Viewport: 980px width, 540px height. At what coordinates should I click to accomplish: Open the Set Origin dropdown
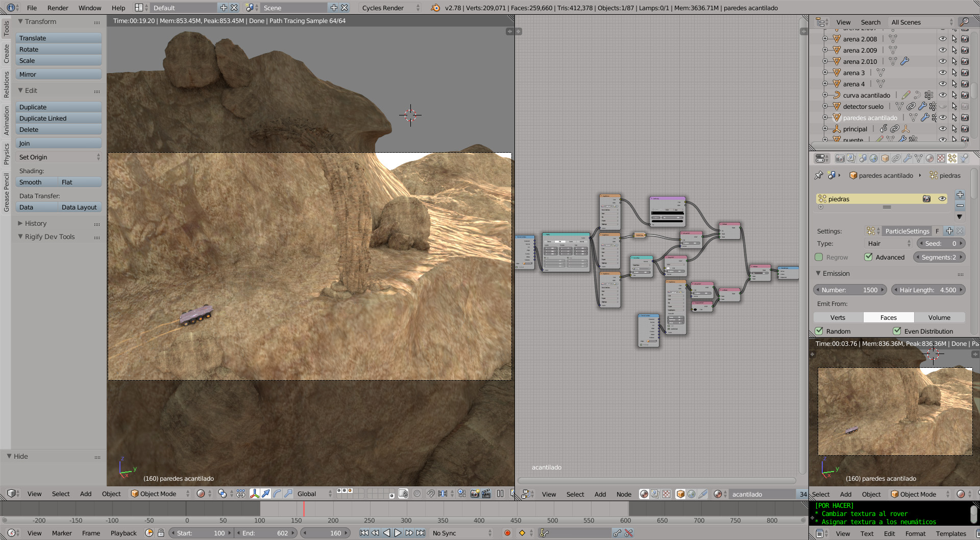[x=59, y=157]
